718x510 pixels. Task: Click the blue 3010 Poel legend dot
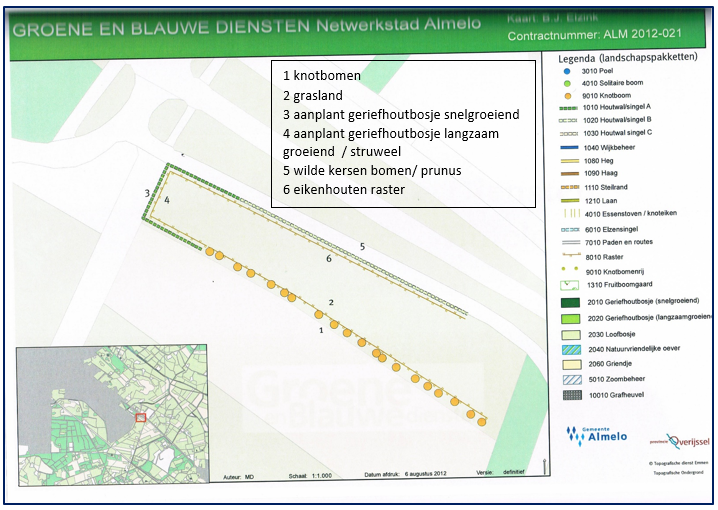pos(567,71)
